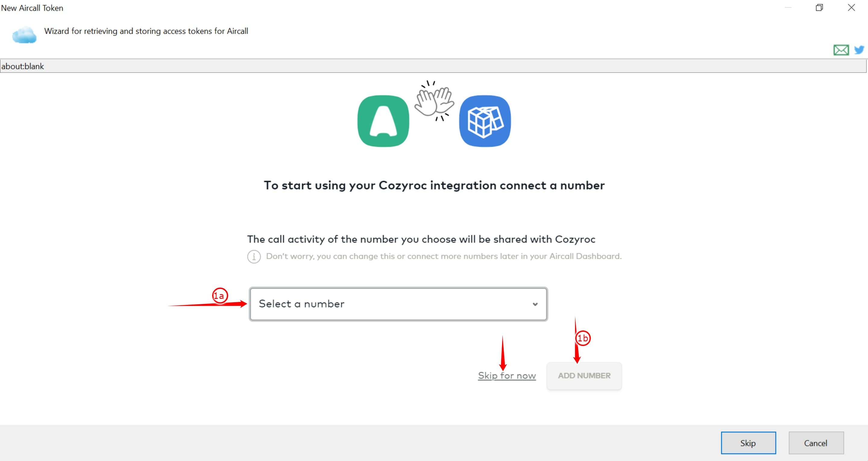Click the text 'The call activity of the number'
Image resolution: width=868 pixels, height=461 pixels.
tap(421, 239)
